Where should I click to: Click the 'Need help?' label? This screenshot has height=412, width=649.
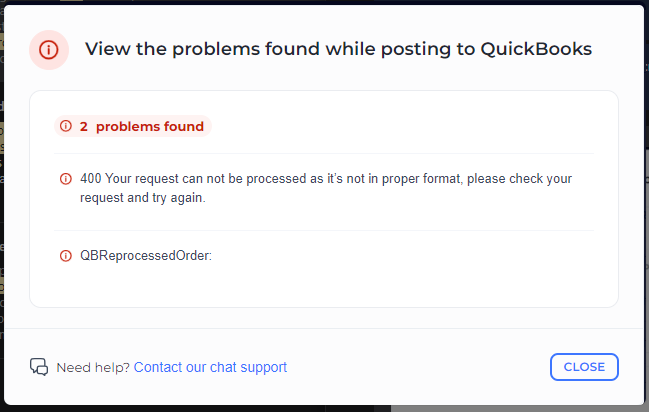(x=93, y=367)
